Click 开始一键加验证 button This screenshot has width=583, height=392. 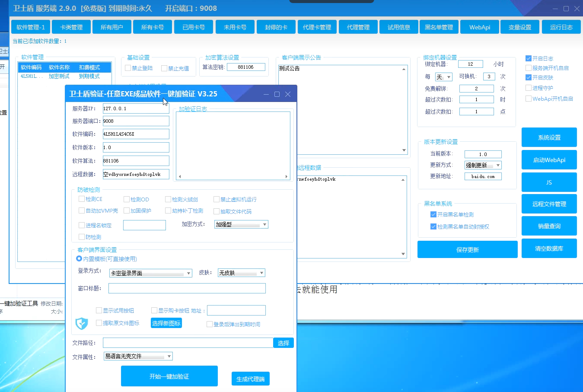click(x=169, y=376)
